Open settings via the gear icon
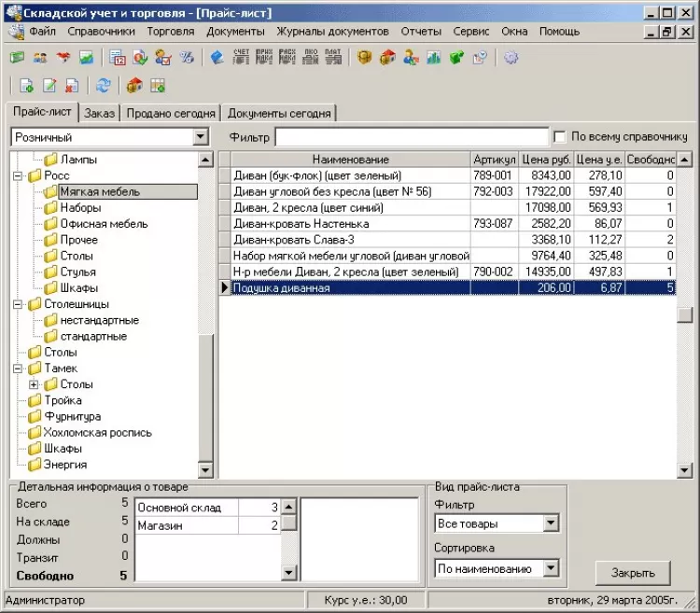This screenshot has width=700, height=613. (x=511, y=58)
